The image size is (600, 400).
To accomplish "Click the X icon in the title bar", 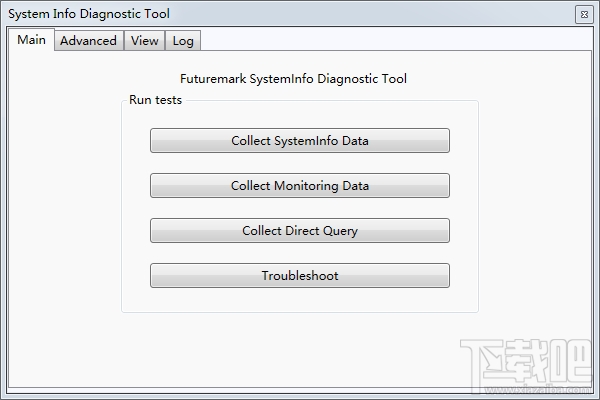I will click(x=583, y=14).
